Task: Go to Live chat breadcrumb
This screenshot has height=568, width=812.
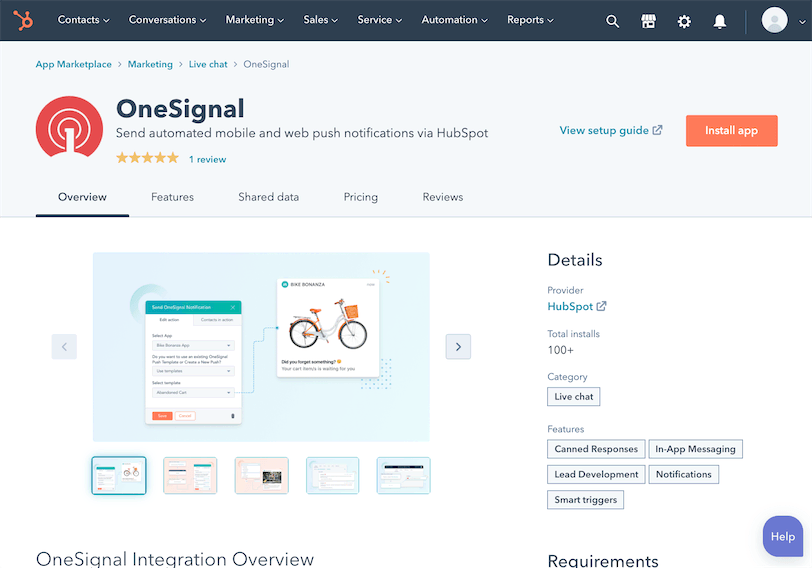Action: click(x=208, y=64)
